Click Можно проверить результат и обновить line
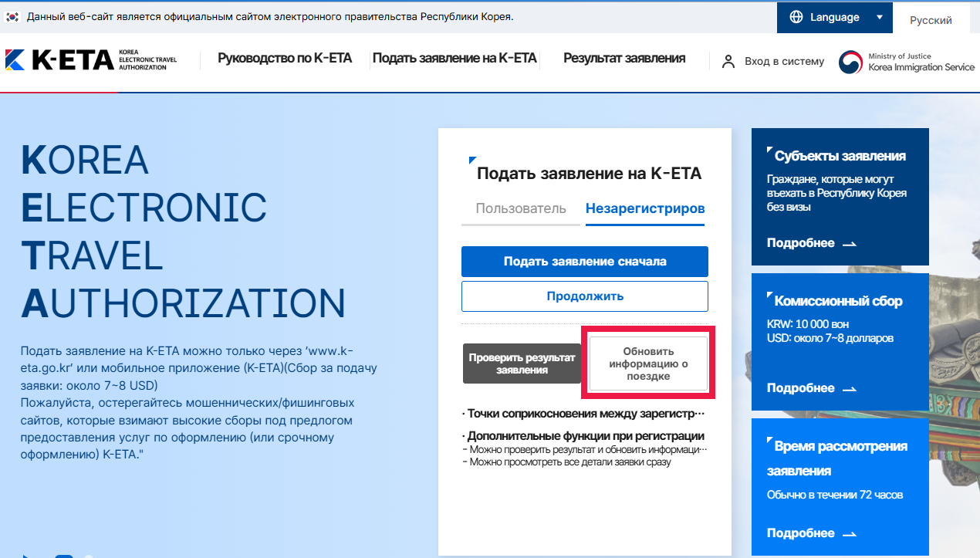Viewport: 980px width, 558px height. point(585,449)
